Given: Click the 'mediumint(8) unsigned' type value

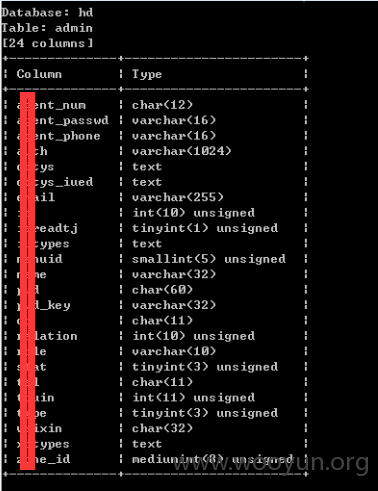Looking at the screenshot, I should pyautogui.click(x=212, y=459).
